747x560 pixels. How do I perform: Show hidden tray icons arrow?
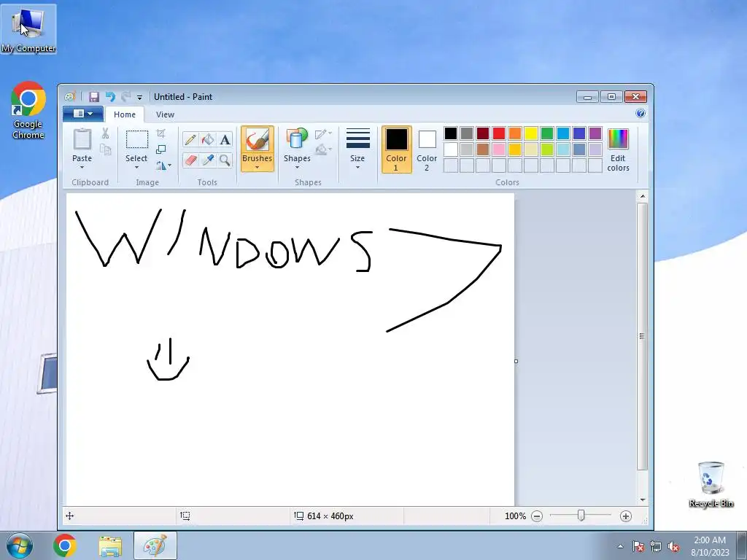620,547
